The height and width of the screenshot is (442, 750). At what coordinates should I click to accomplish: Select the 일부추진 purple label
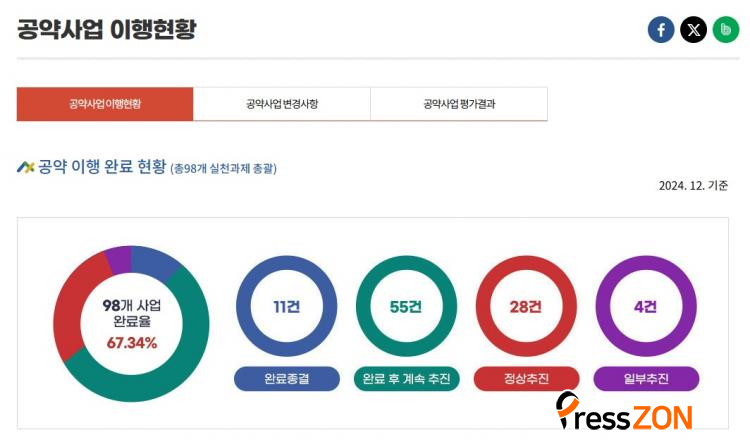click(646, 379)
